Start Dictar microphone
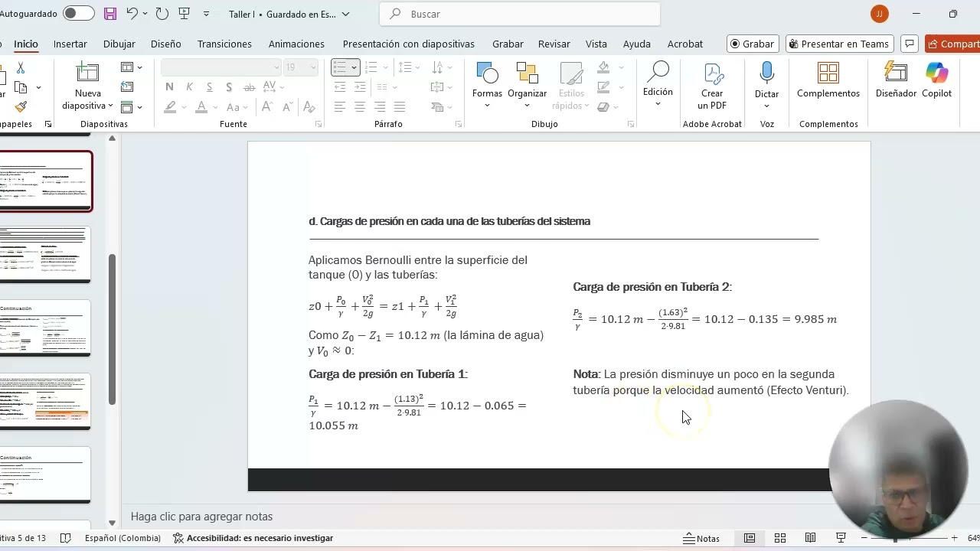 (766, 73)
